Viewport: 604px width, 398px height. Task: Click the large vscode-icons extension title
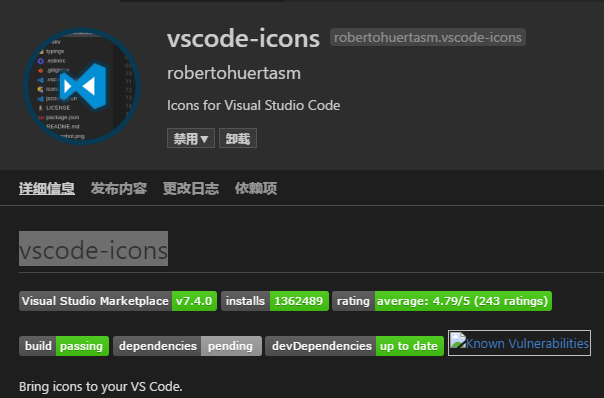click(243, 39)
